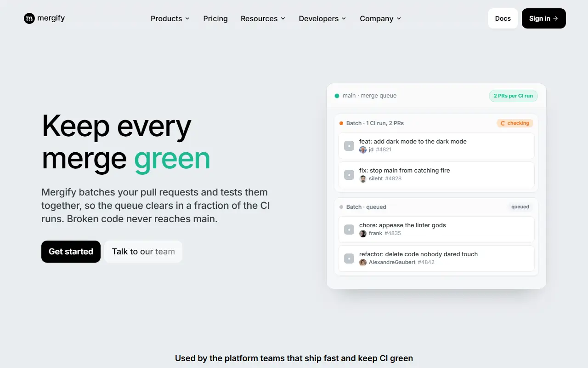Click the '2 PRs per CI run' badge
The image size is (588, 368).
pos(513,96)
